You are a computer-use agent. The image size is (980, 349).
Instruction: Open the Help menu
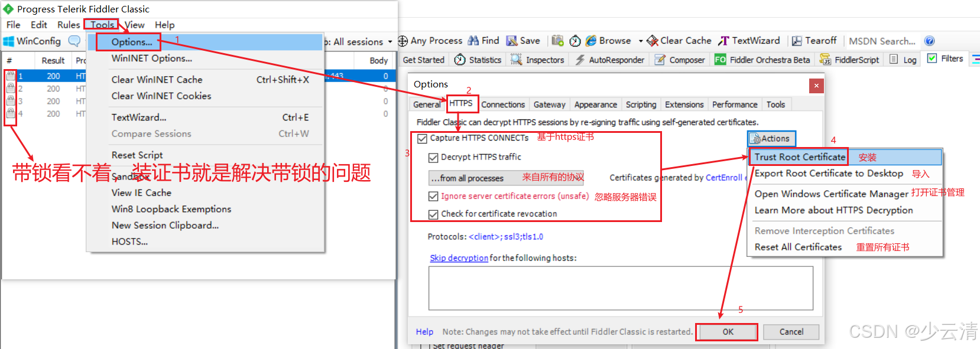165,25
